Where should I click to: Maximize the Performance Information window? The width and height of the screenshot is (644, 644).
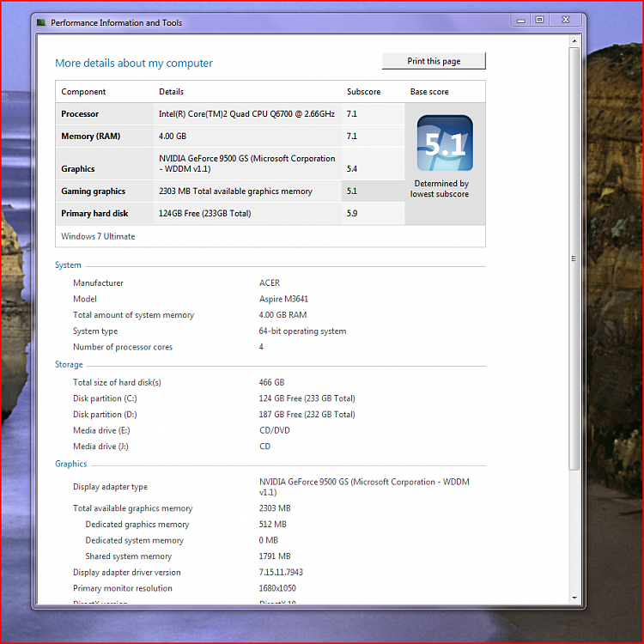click(x=540, y=20)
